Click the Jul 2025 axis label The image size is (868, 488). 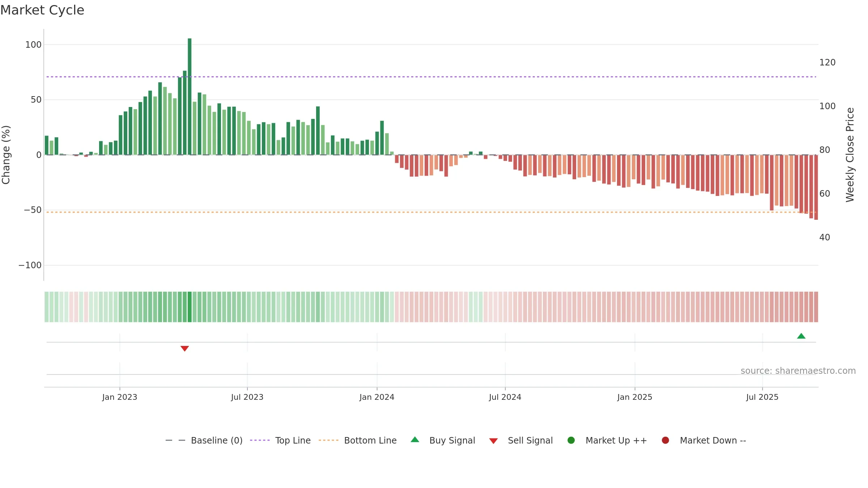762,397
